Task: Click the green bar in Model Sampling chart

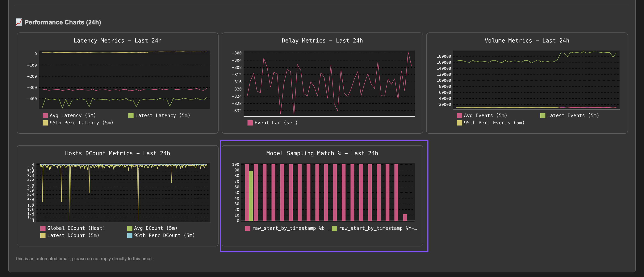Action: 251,195
